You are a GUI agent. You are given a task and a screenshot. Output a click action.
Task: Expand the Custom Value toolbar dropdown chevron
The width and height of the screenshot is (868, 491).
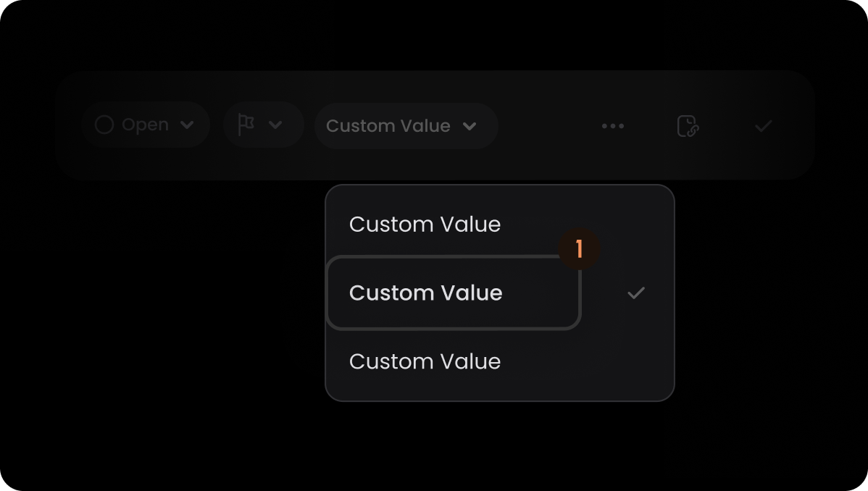470,126
